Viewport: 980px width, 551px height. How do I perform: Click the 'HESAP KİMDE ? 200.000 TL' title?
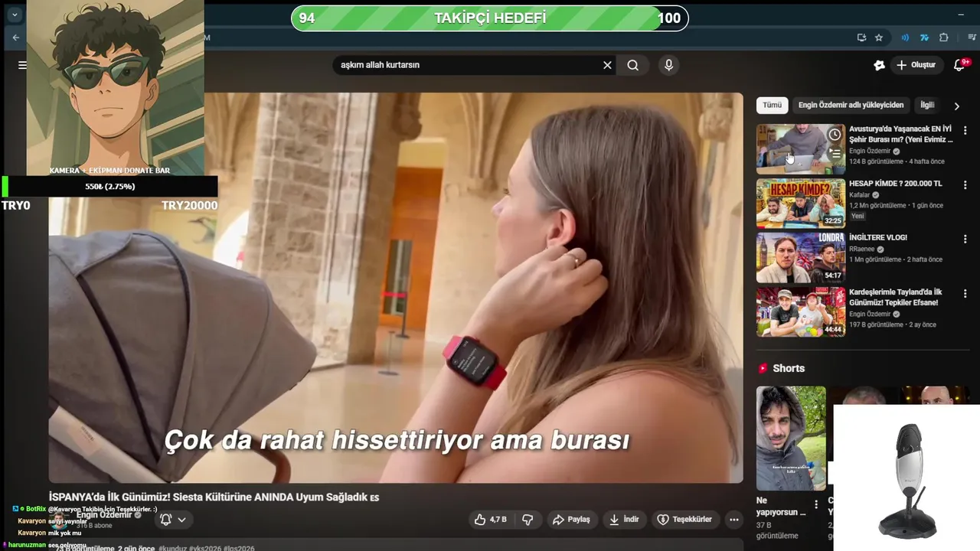895,184
